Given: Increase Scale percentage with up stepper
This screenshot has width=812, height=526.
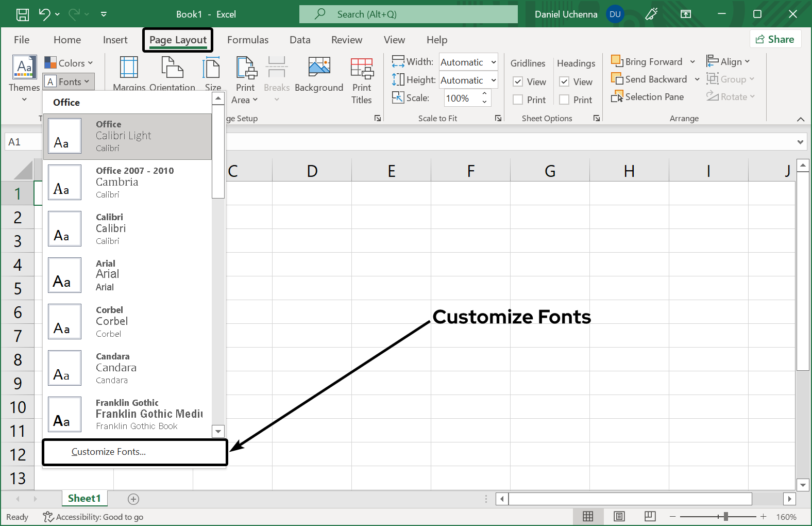Looking at the screenshot, I should point(484,94).
